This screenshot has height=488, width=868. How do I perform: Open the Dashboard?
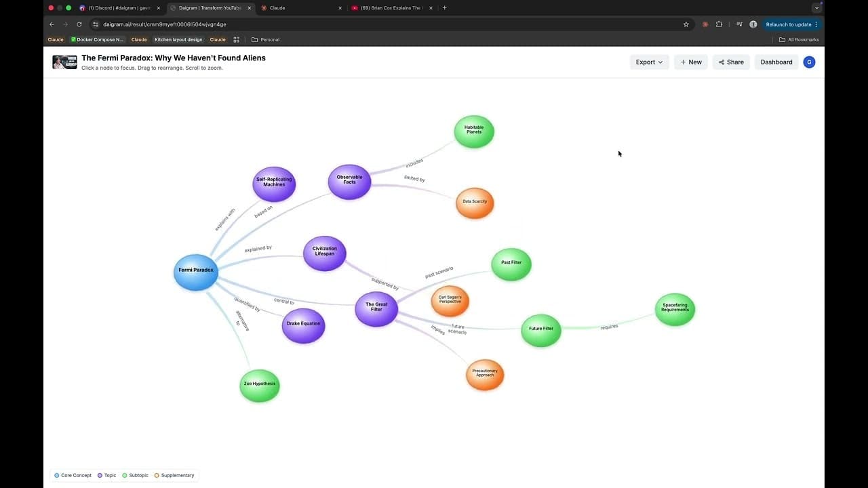(776, 62)
